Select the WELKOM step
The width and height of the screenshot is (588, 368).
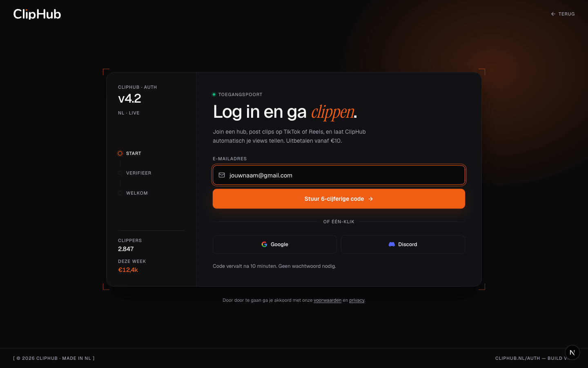click(133, 193)
